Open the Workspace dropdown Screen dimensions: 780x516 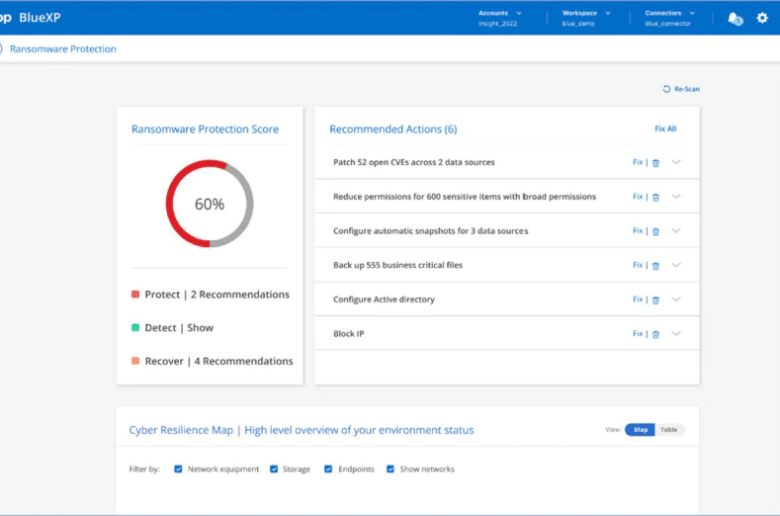pyautogui.click(x=586, y=18)
